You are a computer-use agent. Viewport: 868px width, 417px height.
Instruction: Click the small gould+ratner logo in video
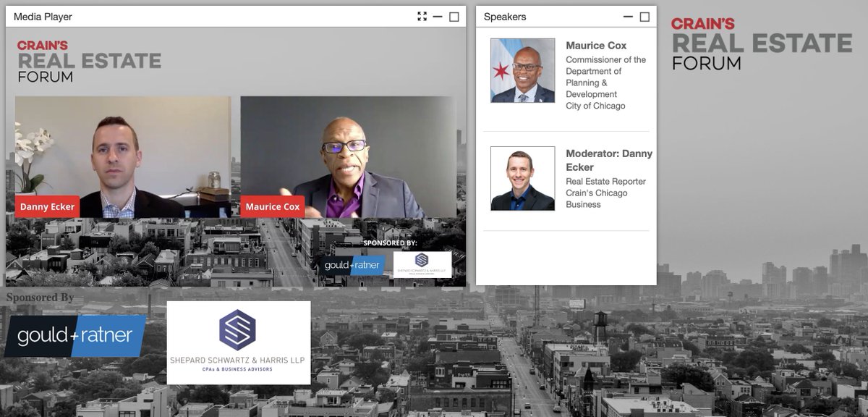click(354, 266)
